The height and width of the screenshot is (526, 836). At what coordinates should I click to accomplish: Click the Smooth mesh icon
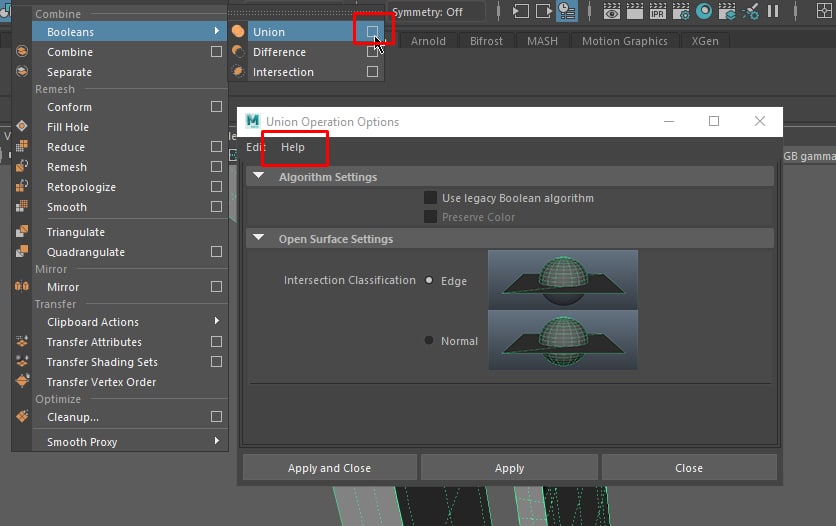click(22, 206)
